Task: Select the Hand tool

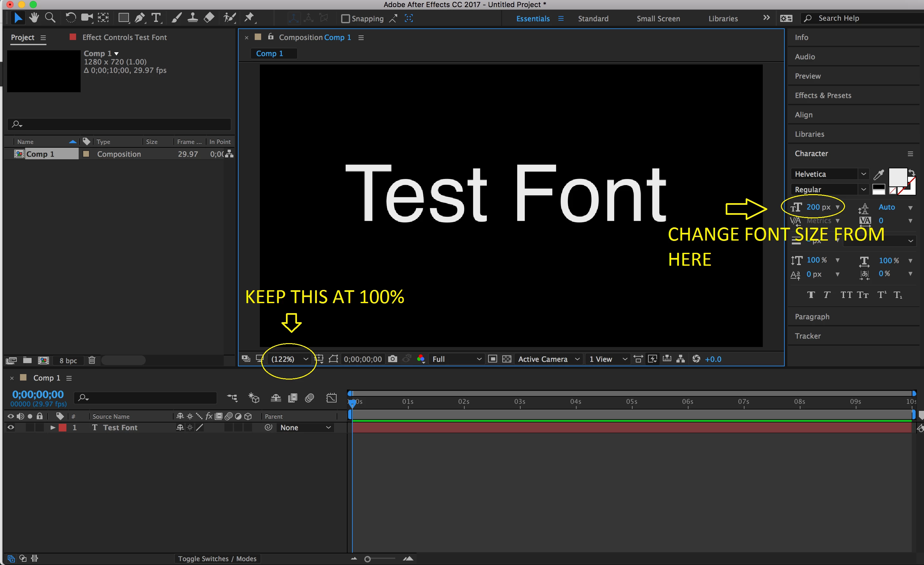Action: point(34,18)
